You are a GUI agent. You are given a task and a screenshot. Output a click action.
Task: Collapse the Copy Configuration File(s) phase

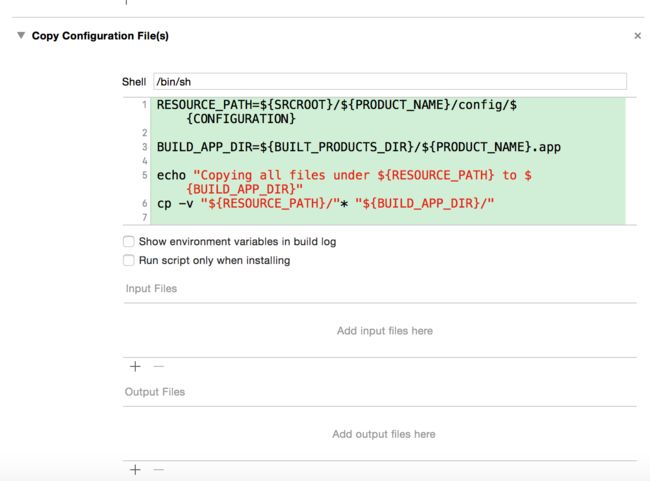pyautogui.click(x=21, y=35)
